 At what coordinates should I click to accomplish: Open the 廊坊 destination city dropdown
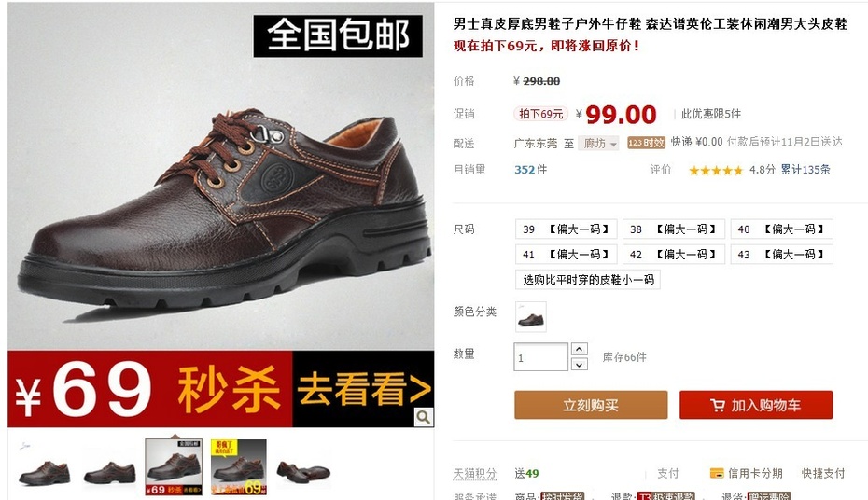[x=598, y=144]
